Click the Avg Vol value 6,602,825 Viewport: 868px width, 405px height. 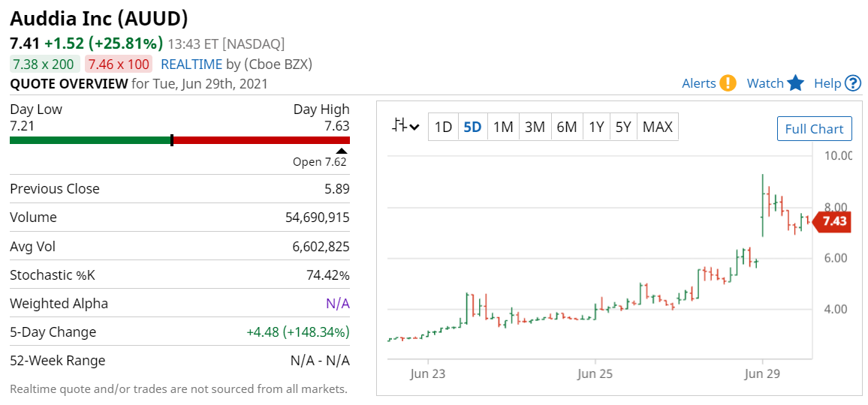click(x=321, y=246)
